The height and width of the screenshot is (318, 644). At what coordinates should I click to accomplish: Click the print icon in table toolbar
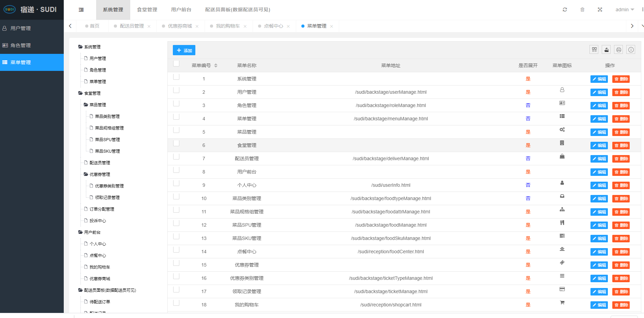tap(619, 50)
